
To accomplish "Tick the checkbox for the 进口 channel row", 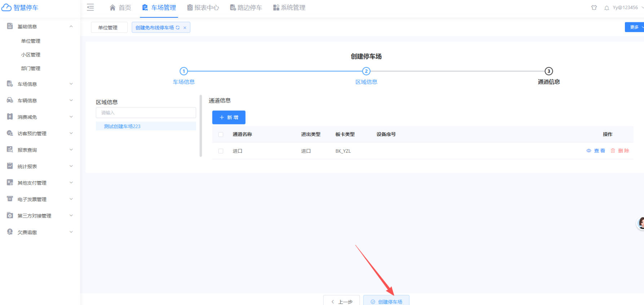I will pos(221,151).
